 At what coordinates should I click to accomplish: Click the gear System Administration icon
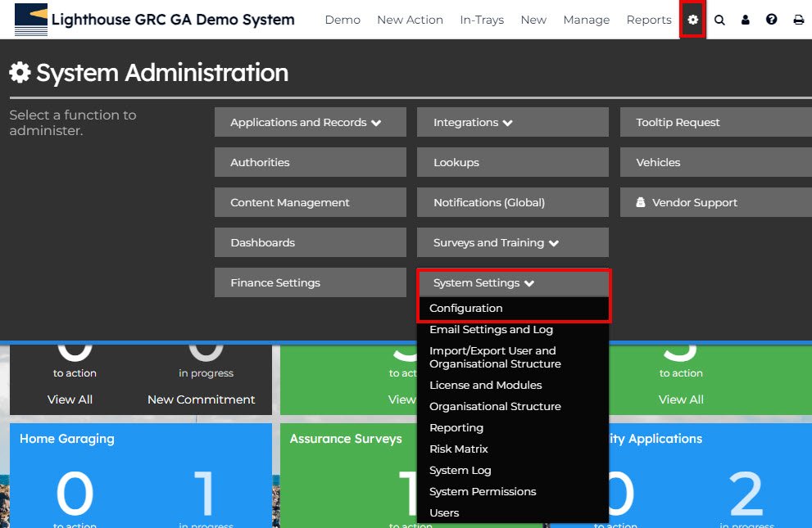coord(693,20)
